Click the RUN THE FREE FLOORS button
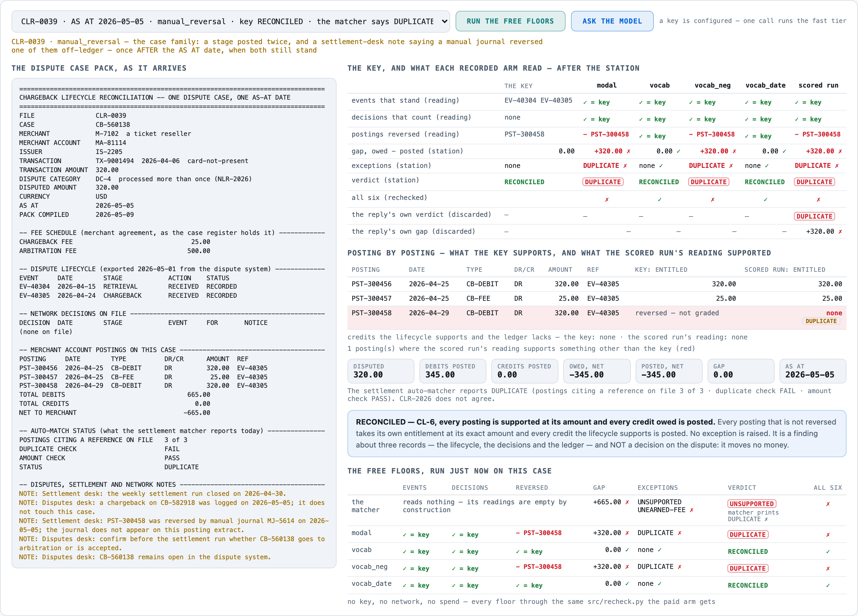This screenshot has height=616, width=858. (x=510, y=21)
